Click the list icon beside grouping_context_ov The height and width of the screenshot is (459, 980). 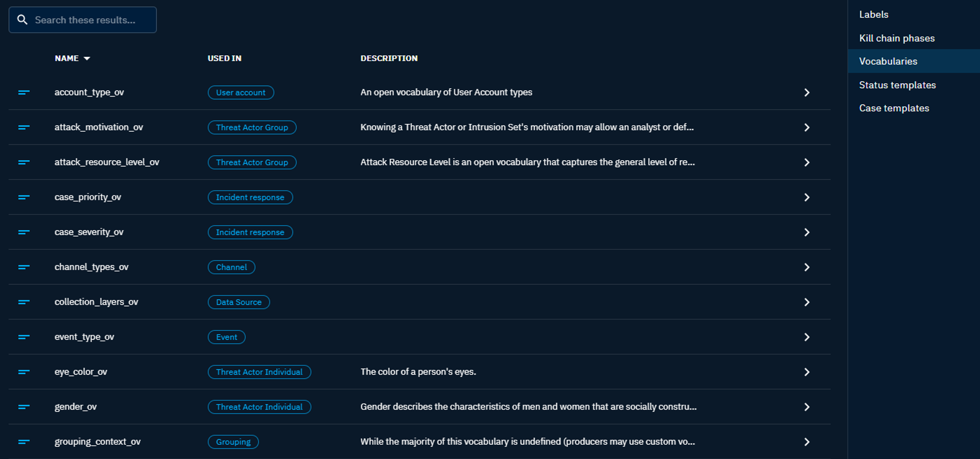[24, 442]
